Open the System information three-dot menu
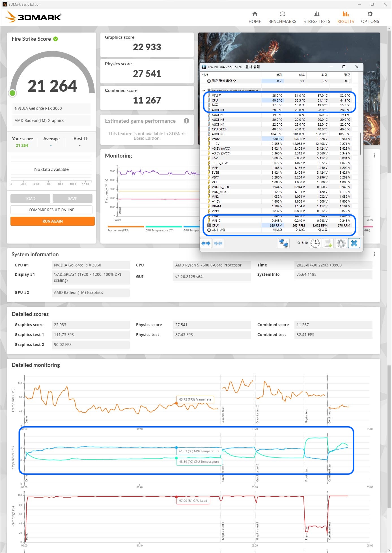 click(x=374, y=254)
